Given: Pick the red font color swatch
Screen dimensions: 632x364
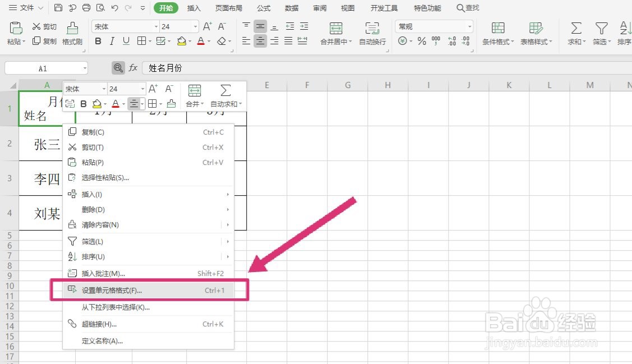Looking at the screenshot, I should pos(200,41).
